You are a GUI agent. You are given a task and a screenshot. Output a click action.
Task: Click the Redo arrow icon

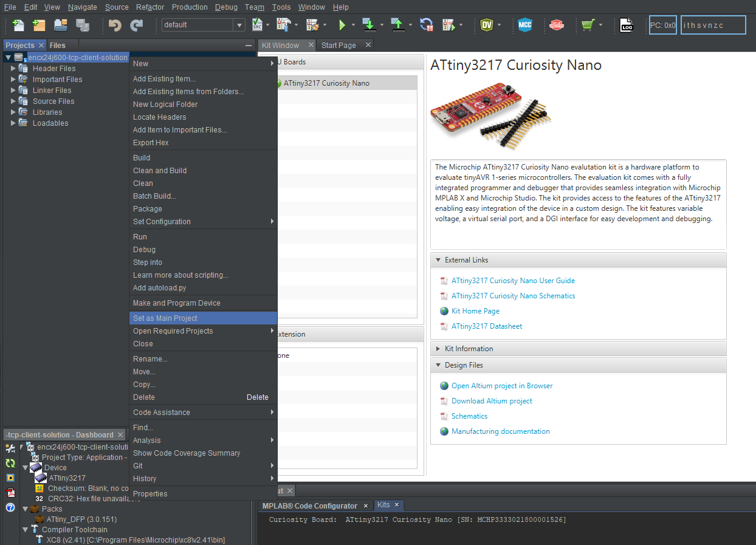(x=137, y=25)
